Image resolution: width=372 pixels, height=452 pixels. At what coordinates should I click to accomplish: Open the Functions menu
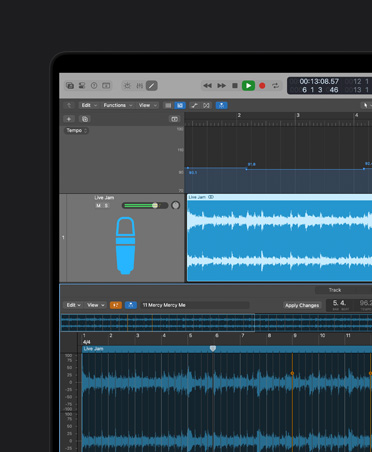pyautogui.click(x=118, y=105)
